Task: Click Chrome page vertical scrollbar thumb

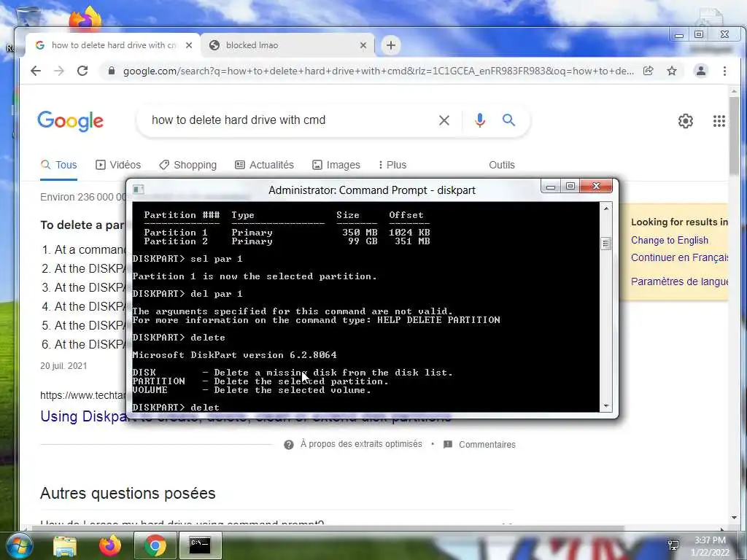Action: (x=734, y=136)
